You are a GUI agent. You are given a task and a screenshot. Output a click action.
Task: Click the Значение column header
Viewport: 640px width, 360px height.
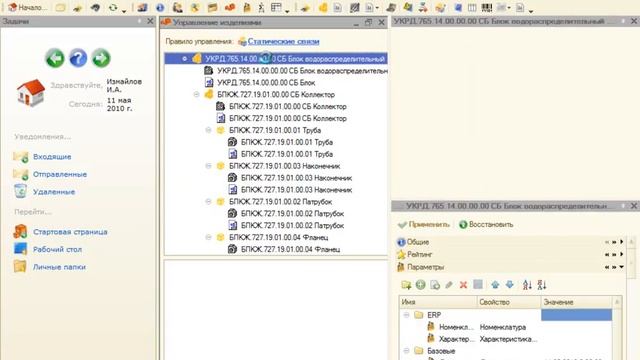576,302
